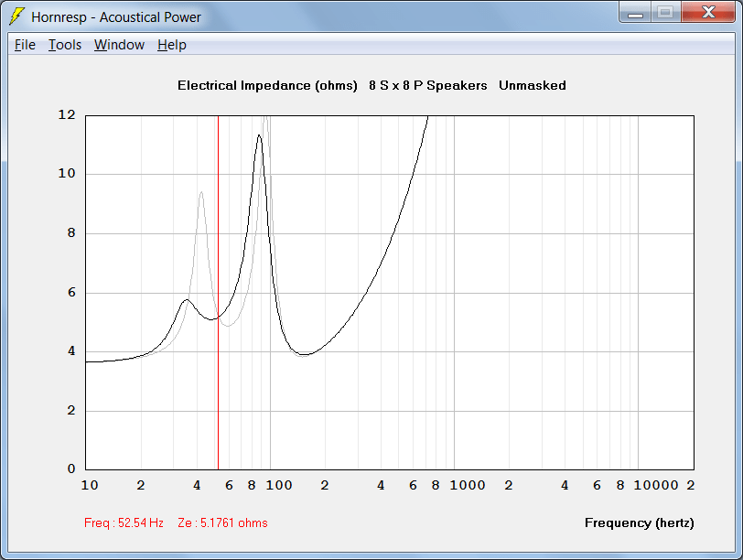Open the Help menu

[171, 45]
